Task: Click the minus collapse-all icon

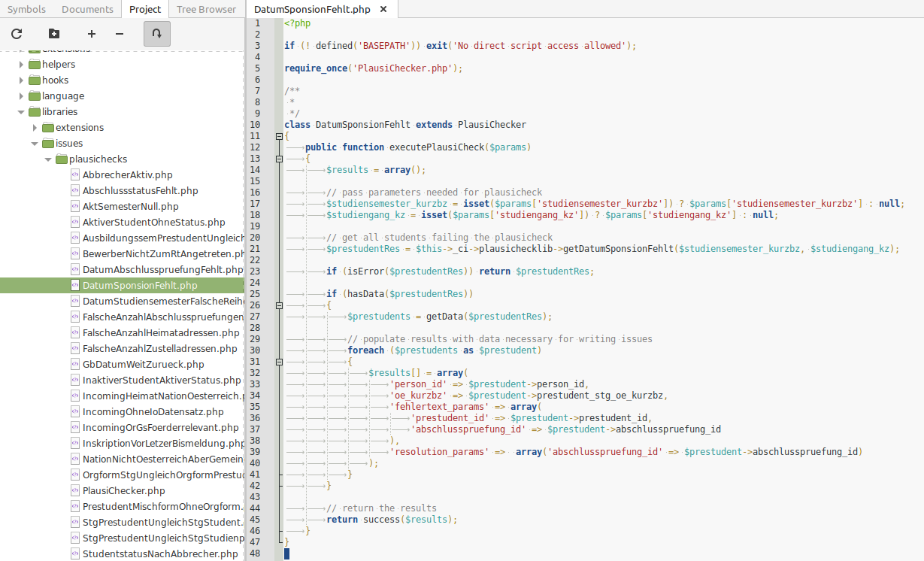Action: tap(120, 34)
